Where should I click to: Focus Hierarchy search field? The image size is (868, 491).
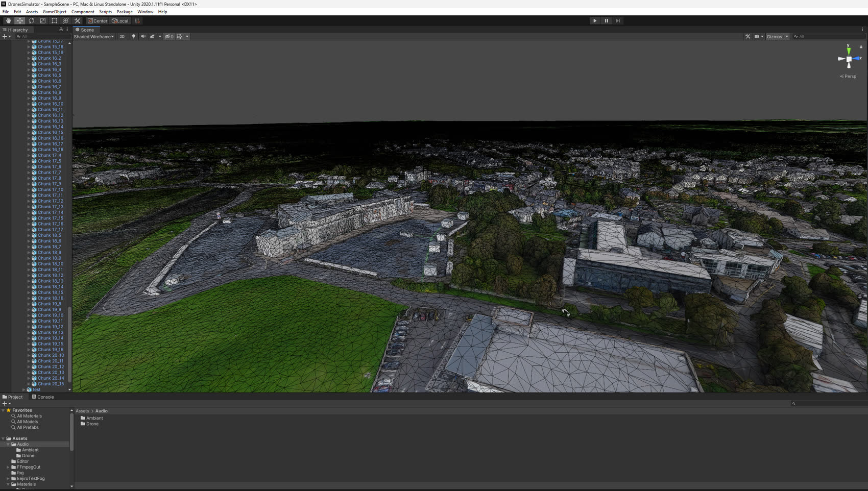coord(42,37)
